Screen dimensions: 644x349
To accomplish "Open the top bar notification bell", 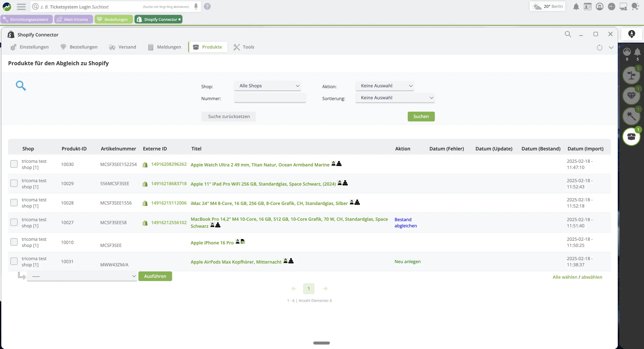I will (x=576, y=6).
